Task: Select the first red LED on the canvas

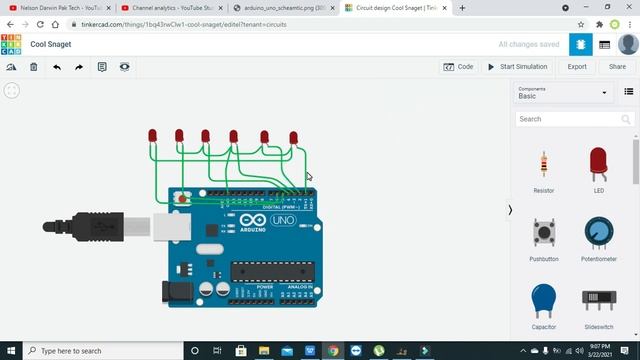Action: pyautogui.click(x=152, y=136)
